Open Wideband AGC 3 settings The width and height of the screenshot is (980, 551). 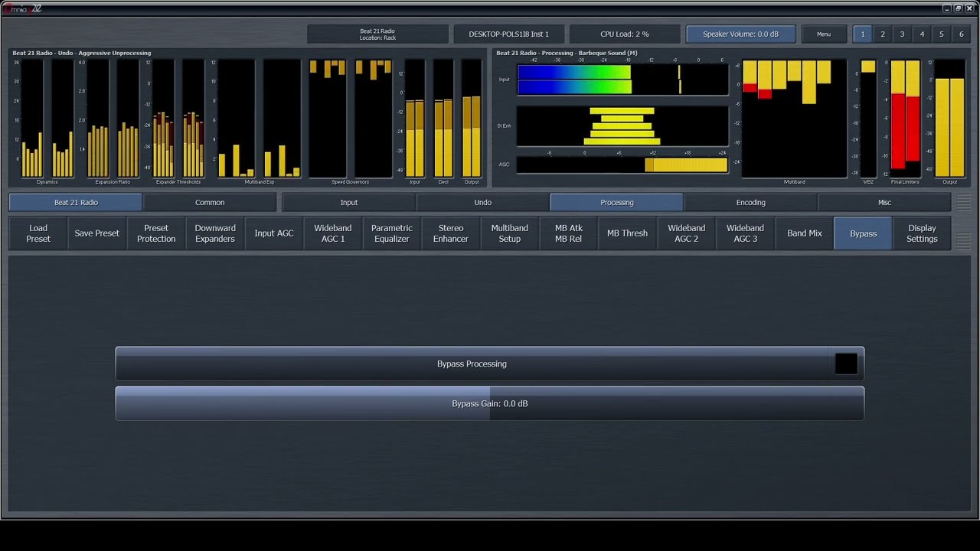[746, 233]
